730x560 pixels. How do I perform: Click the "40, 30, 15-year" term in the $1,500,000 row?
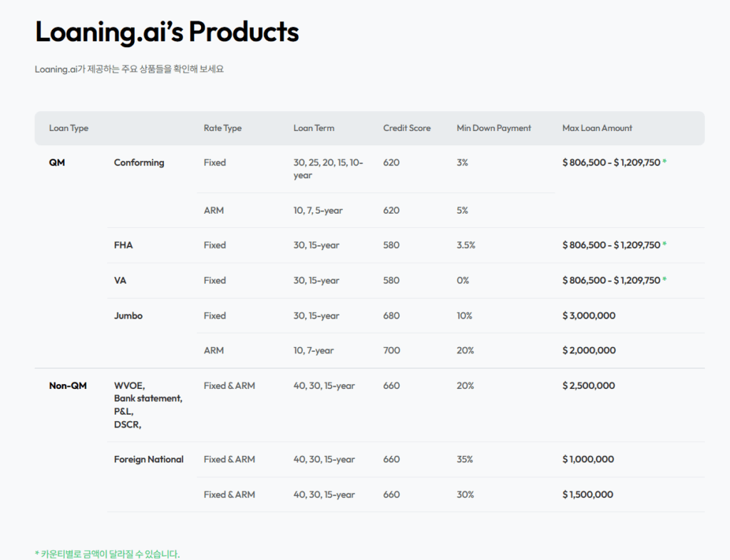[x=324, y=495]
